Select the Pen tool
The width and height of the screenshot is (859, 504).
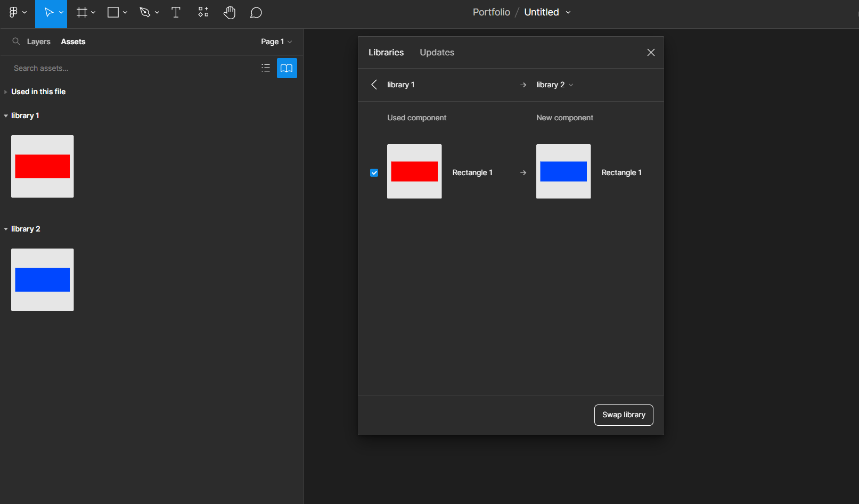[145, 12]
